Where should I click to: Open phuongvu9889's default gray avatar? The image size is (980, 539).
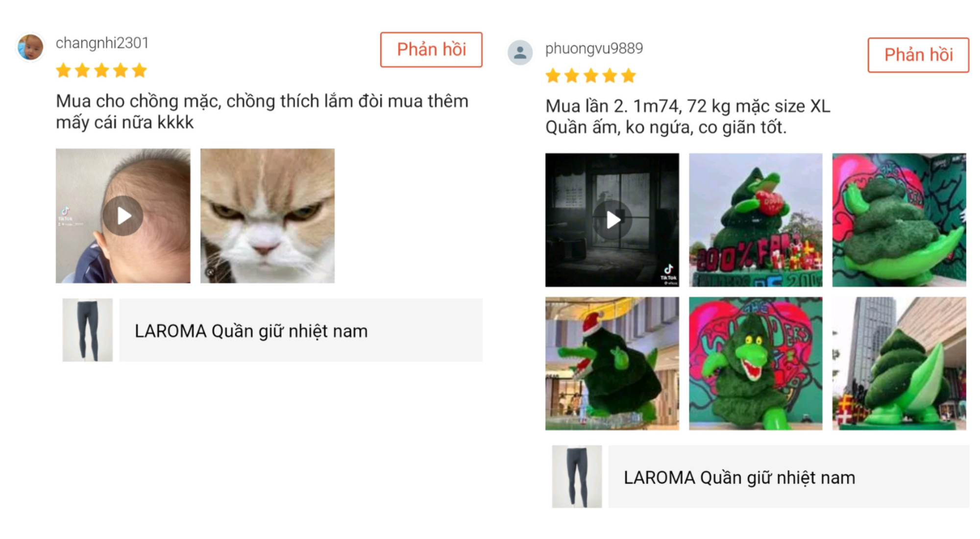click(520, 52)
